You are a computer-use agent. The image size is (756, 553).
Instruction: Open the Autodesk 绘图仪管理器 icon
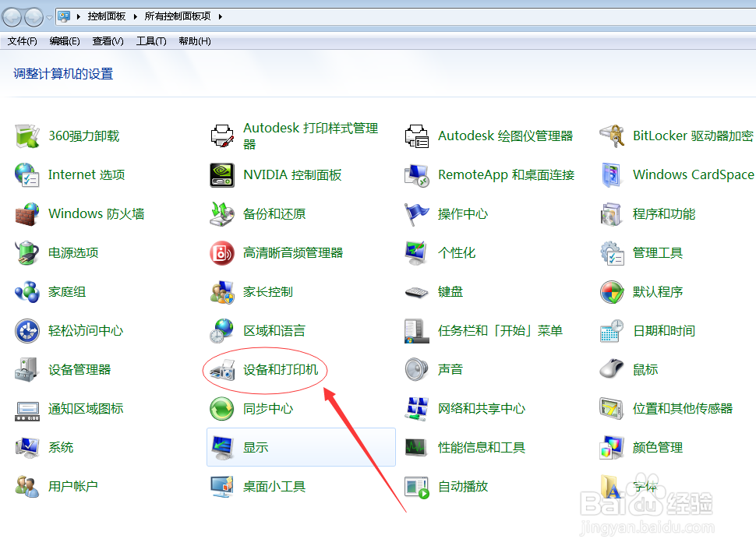[417, 136]
